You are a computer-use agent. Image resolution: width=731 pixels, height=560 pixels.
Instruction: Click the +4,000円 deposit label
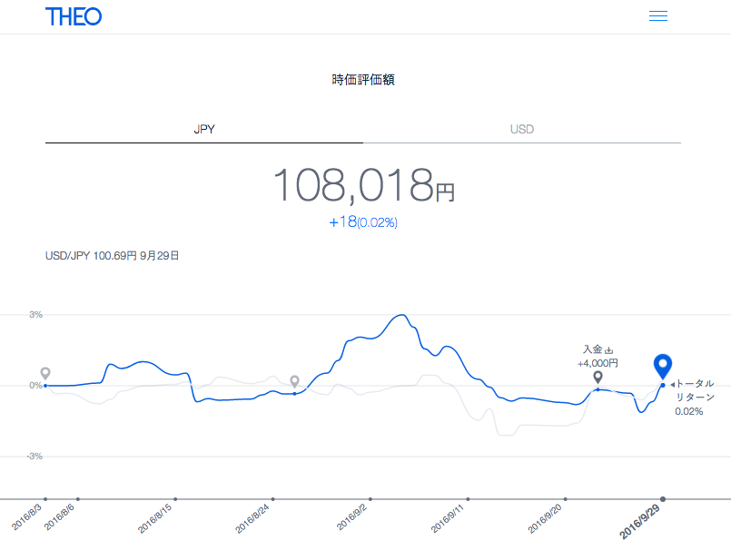[598, 363]
